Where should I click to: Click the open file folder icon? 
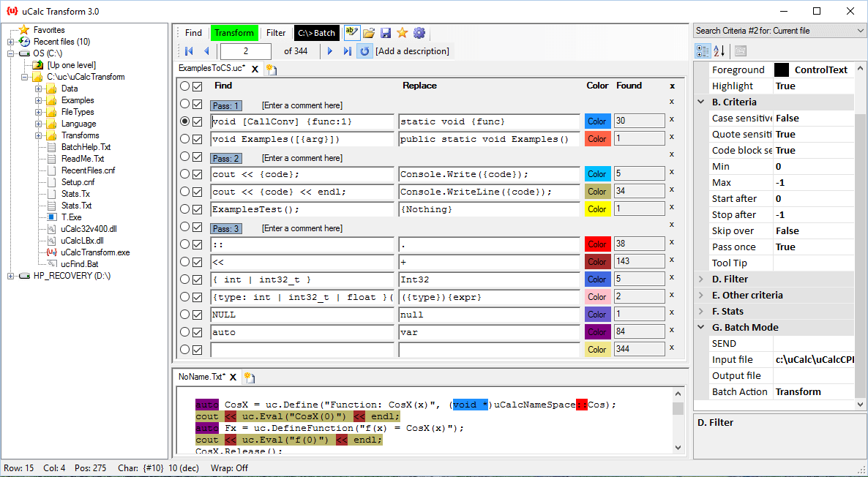(369, 33)
